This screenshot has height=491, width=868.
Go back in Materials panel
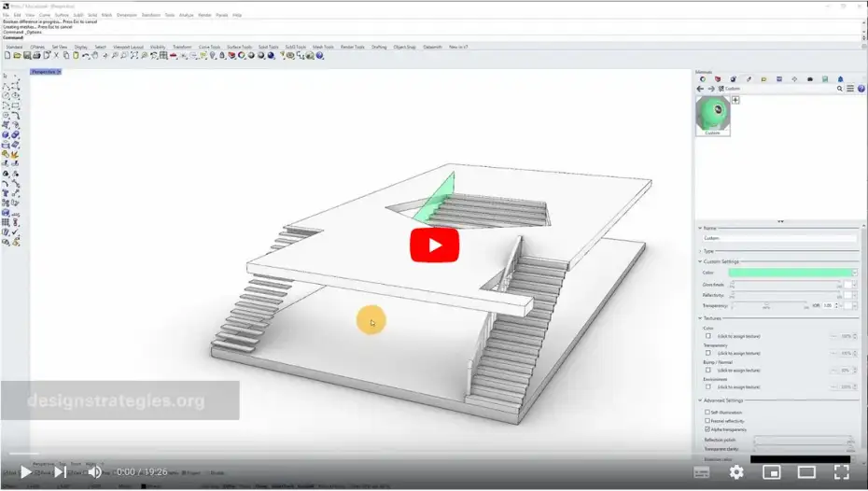coord(700,89)
